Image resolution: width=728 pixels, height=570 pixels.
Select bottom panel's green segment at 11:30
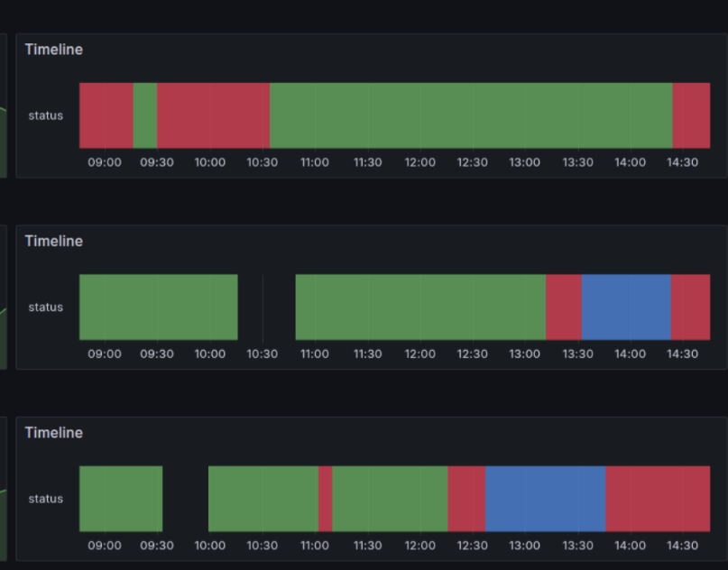coord(390,499)
